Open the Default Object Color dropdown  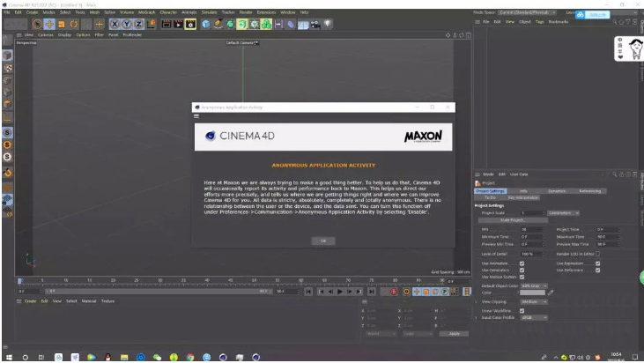pos(533,285)
